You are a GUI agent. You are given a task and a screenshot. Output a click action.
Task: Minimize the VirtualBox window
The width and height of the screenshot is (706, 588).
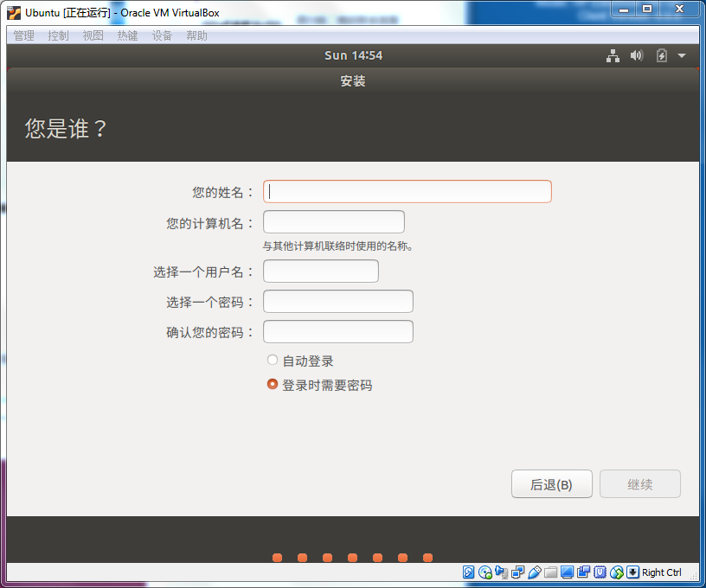[624, 9]
